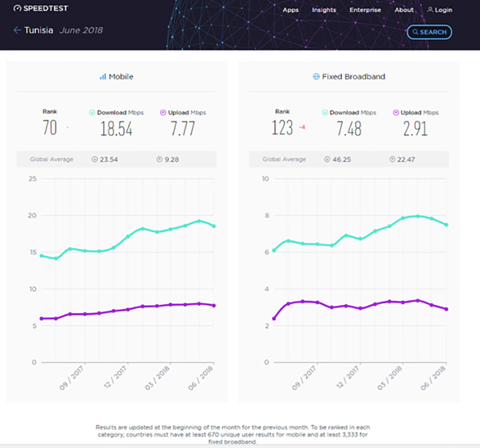Click Mobile upload line's last data point
The width and height of the screenshot is (480, 448).
[x=214, y=306]
